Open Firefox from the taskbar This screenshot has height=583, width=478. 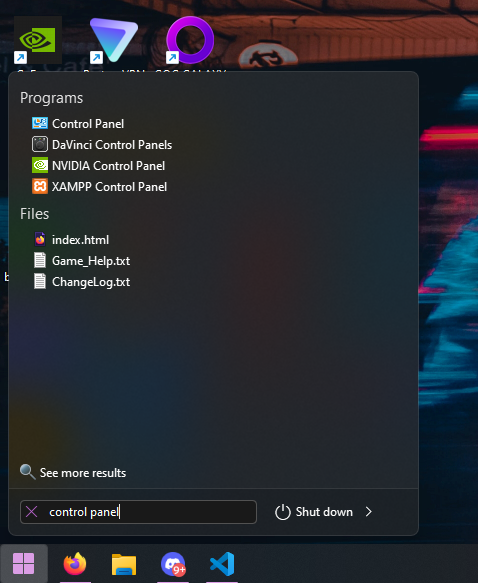pos(75,564)
